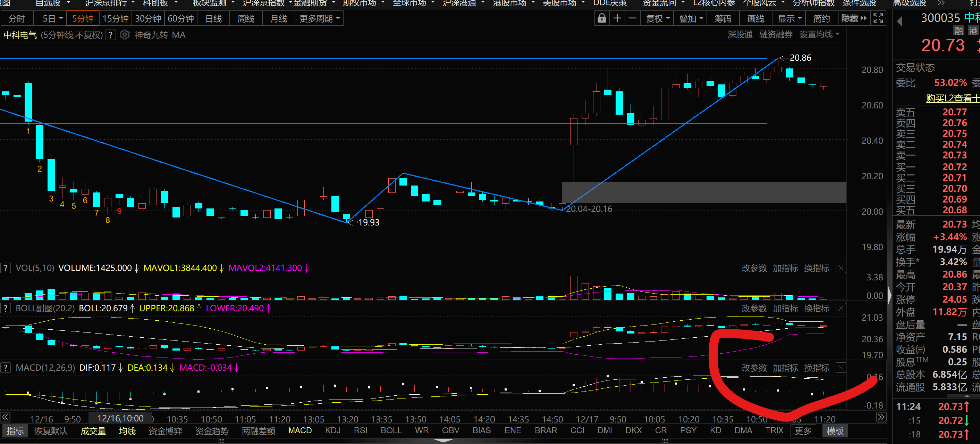Click 改参数 in BOLL panel
The height and width of the screenshot is (444, 980).
(754, 309)
